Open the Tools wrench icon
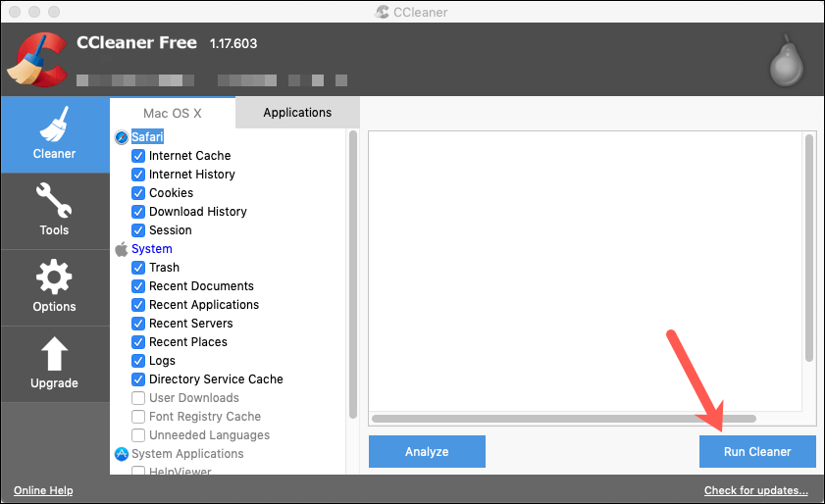Viewport: 825px width, 504px height. tap(54, 200)
